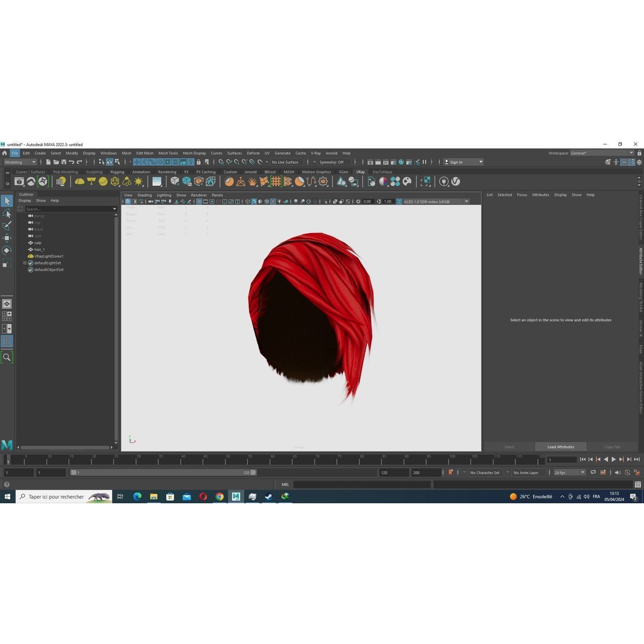Click the V-Ray sun light shelf icon
644x644 pixels.
point(139,181)
